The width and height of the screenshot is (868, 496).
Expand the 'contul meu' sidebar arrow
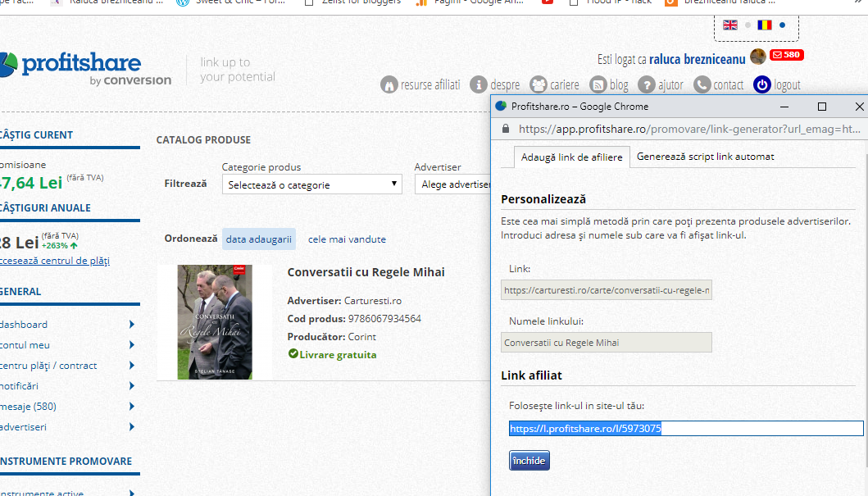point(132,345)
